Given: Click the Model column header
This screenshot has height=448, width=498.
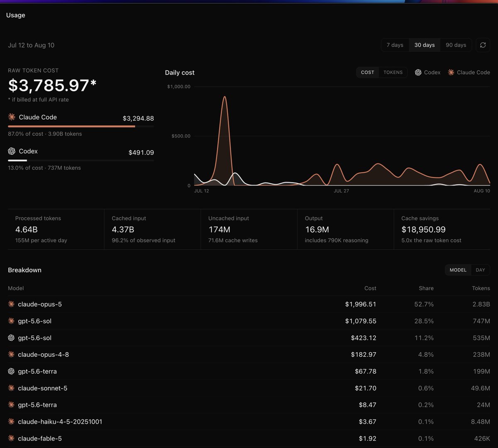Looking at the screenshot, I should tap(16, 288).
